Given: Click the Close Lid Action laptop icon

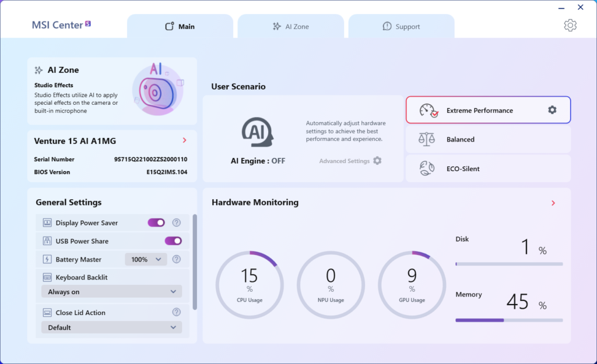Looking at the screenshot, I should point(47,313).
